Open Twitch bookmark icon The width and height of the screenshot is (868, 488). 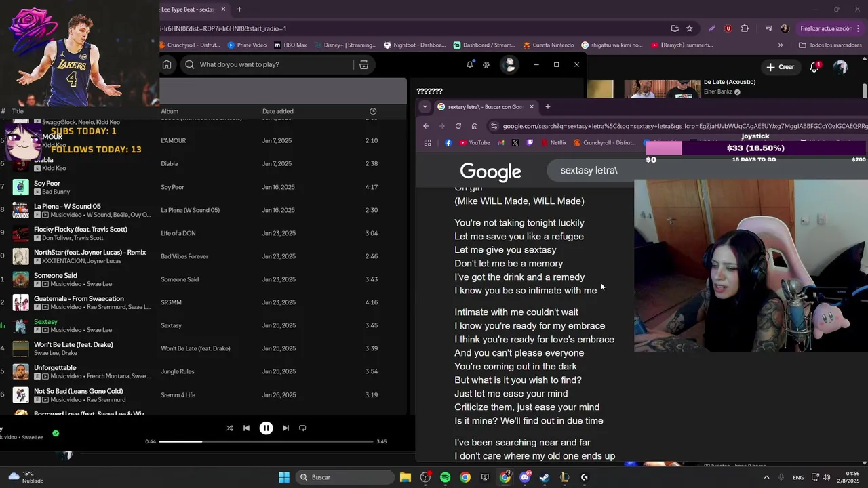(530, 143)
